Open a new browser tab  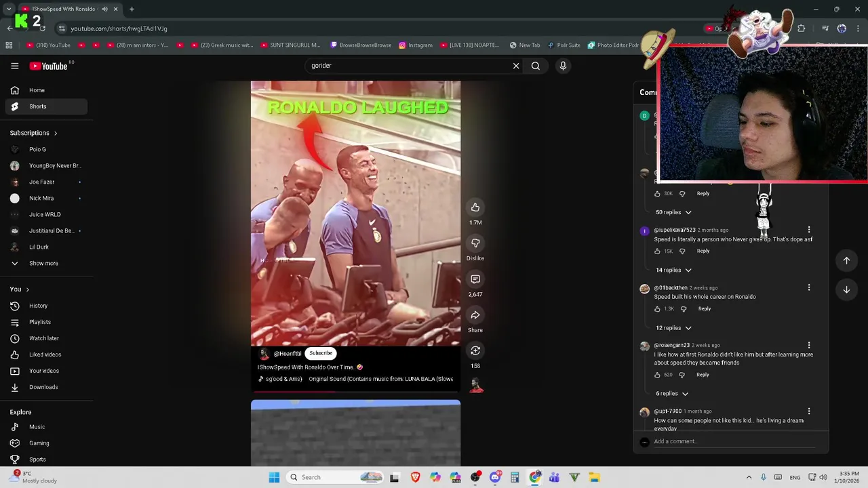click(132, 9)
